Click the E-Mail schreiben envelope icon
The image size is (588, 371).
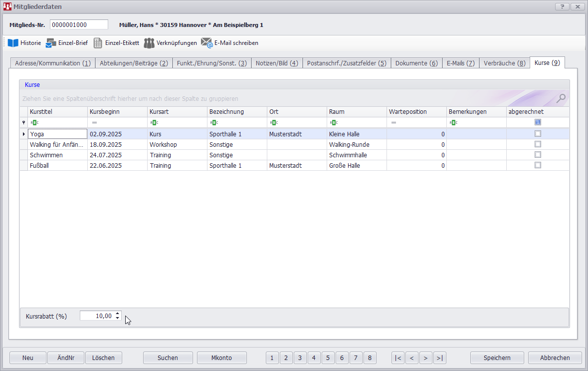207,43
